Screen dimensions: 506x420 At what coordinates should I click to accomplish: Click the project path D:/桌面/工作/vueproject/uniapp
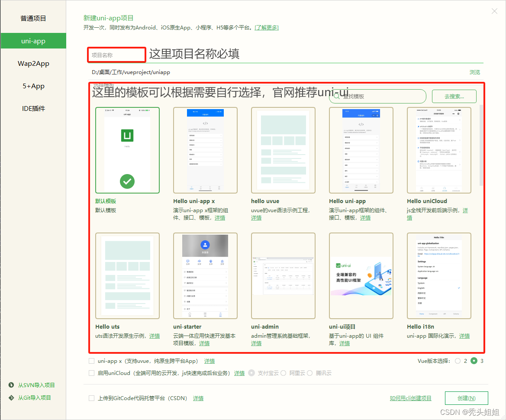[x=131, y=72]
